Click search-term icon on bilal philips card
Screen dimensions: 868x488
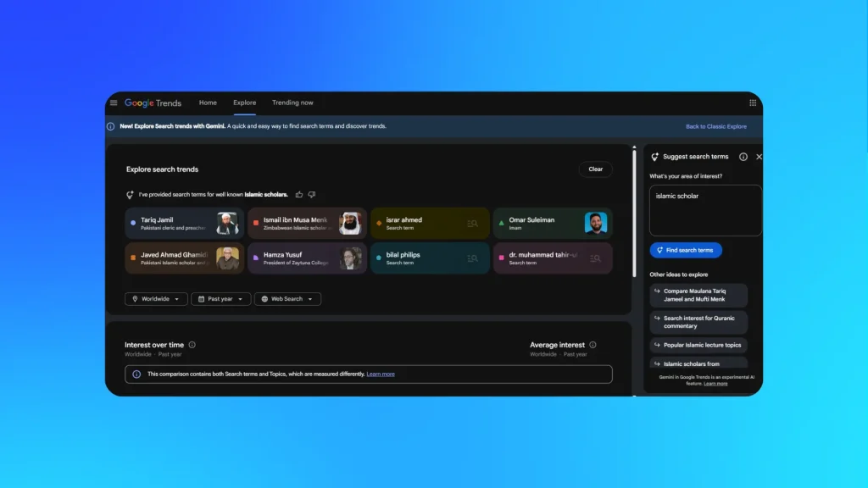tap(472, 258)
